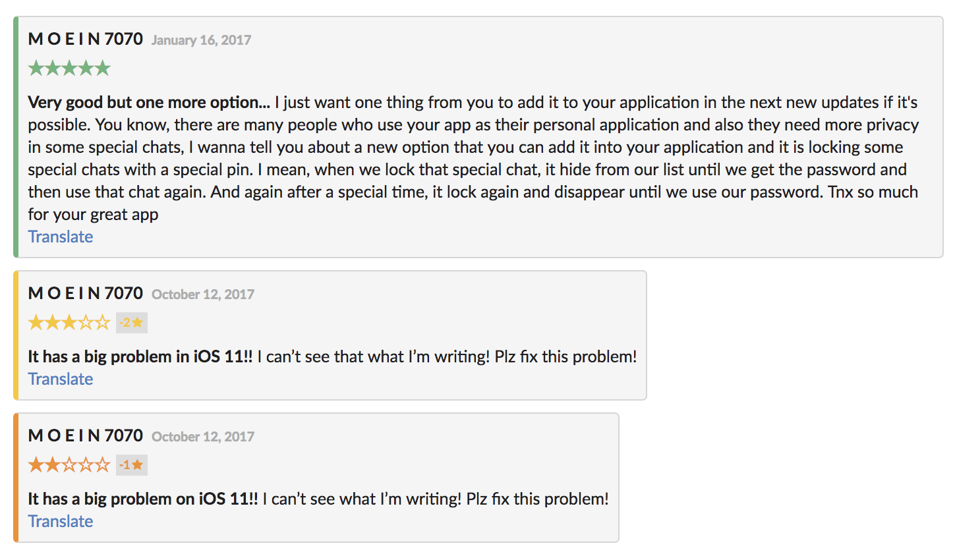
Task: Translate the two-star "problem on iOS 11" review
Action: pyautogui.click(x=61, y=521)
